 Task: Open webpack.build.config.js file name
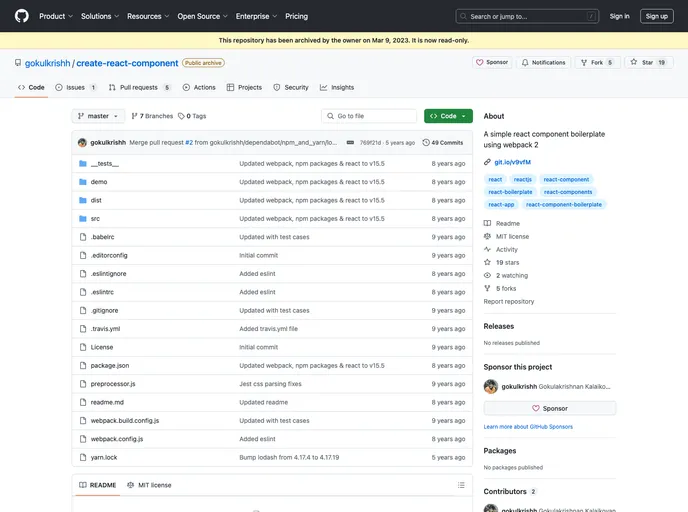pos(125,421)
